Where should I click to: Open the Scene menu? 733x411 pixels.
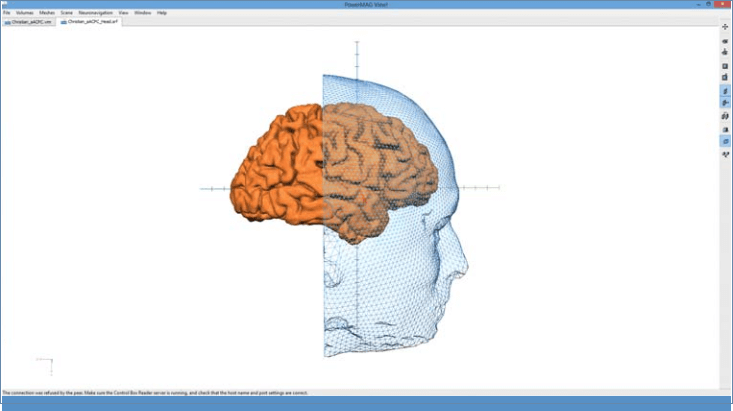(x=66, y=13)
